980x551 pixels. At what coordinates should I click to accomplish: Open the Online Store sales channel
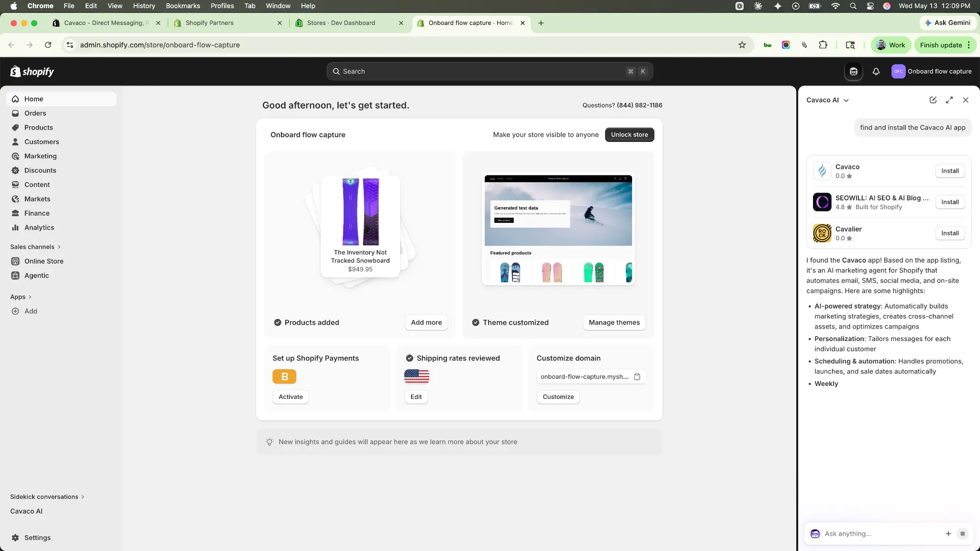(61, 261)
